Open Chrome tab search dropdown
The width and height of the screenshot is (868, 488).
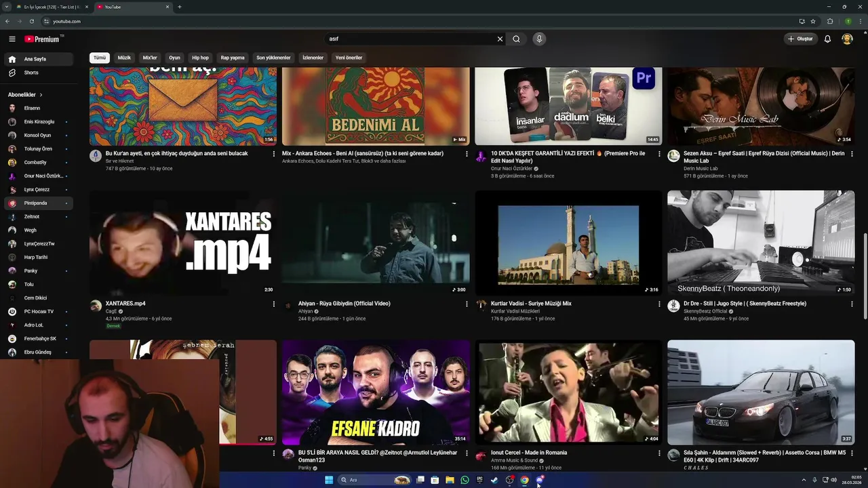point(7,7)
